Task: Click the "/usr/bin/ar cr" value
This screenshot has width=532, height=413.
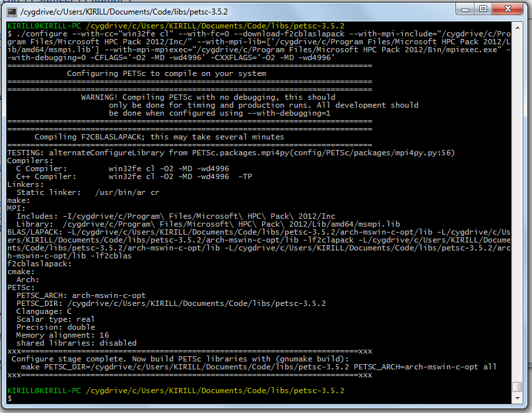Action: pyautogui.click(x=127, y=192)
